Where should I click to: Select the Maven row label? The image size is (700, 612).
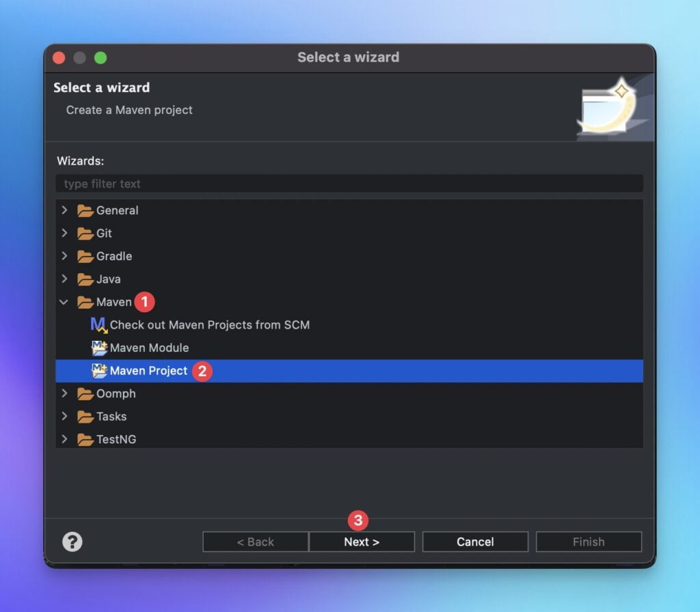(114, 303)
